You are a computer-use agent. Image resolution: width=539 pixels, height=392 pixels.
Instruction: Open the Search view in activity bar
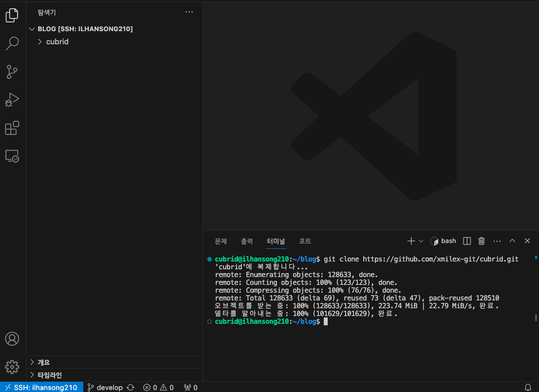12,43
